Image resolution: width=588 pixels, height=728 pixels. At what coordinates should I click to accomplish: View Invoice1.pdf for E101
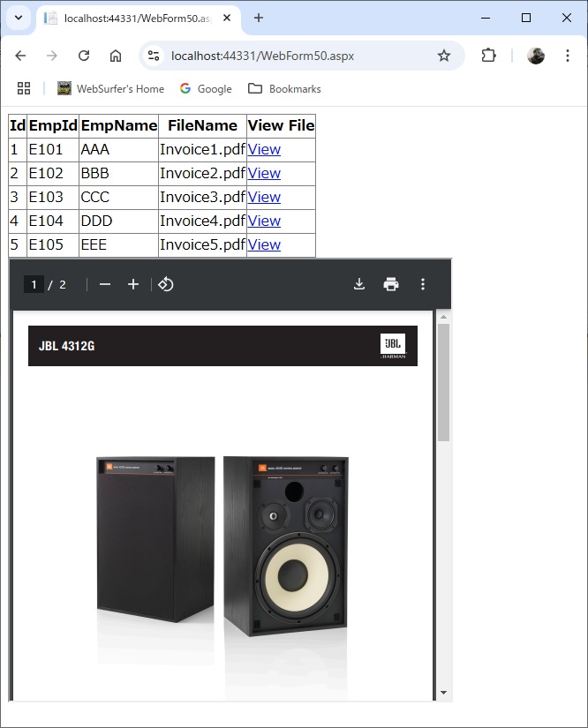coord(264,149)
